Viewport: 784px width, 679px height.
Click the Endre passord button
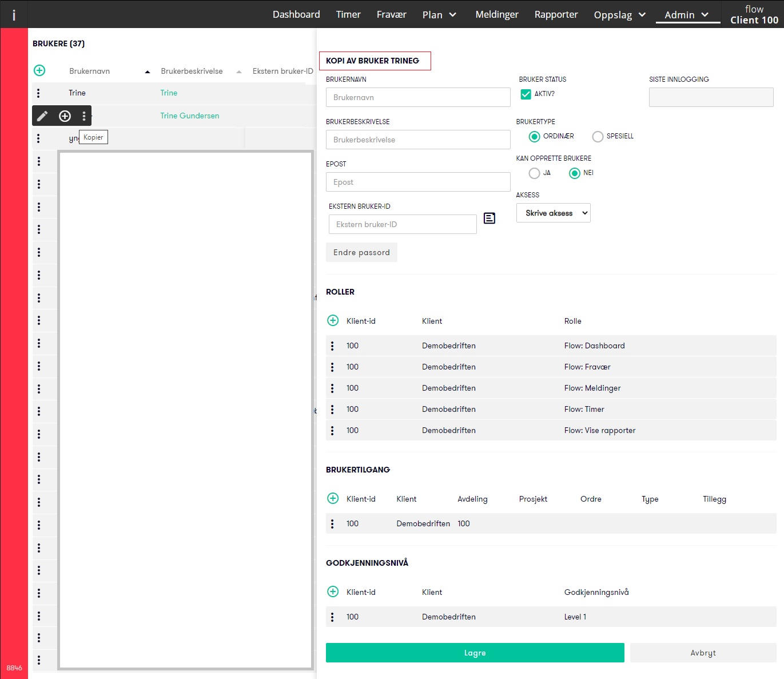click(361, 252)
